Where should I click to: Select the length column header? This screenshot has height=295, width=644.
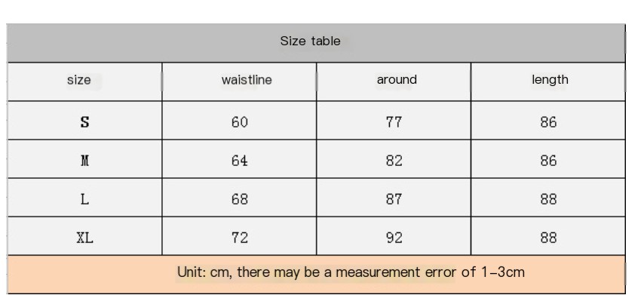(550, 80)
